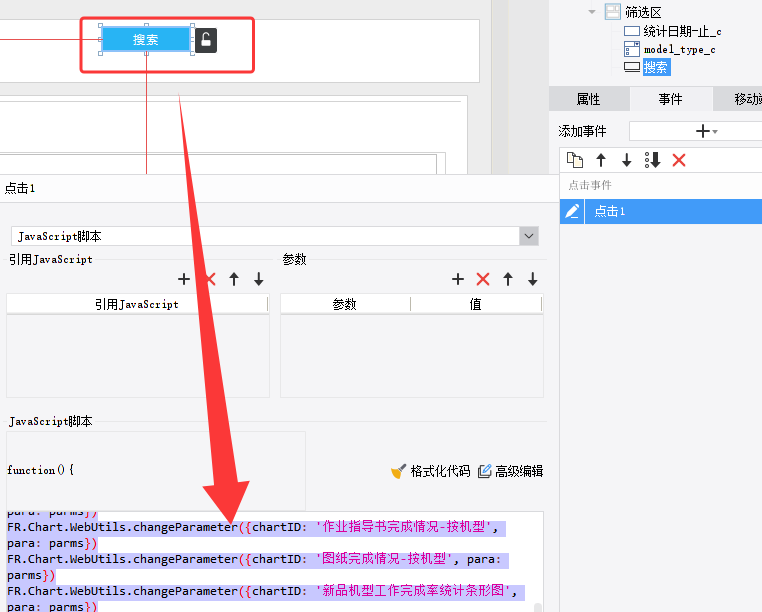This screenshot has width=762, height=612.
Task: Move 引用JavaScript entry up
Action: [x=234, y=279]
